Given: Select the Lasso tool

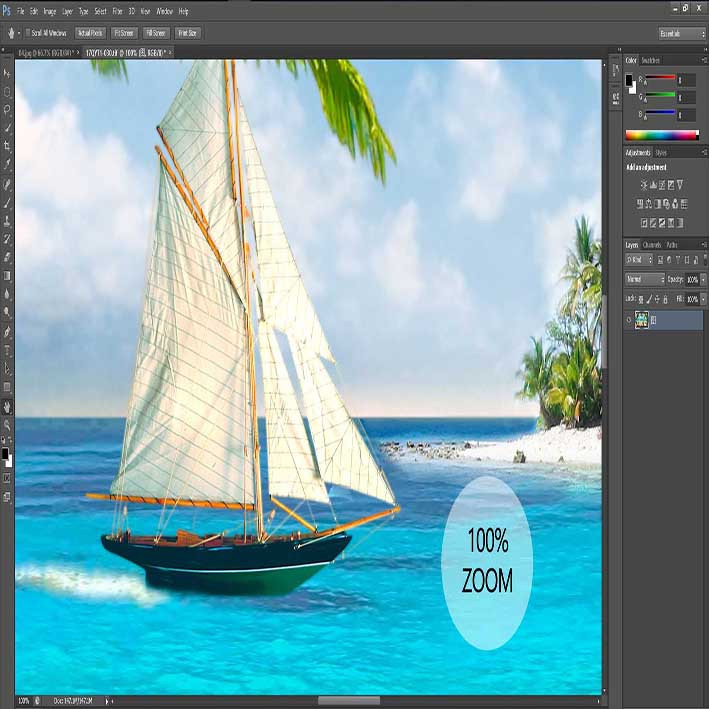Looking at the screenshot, I should click(x=7, y=110).
